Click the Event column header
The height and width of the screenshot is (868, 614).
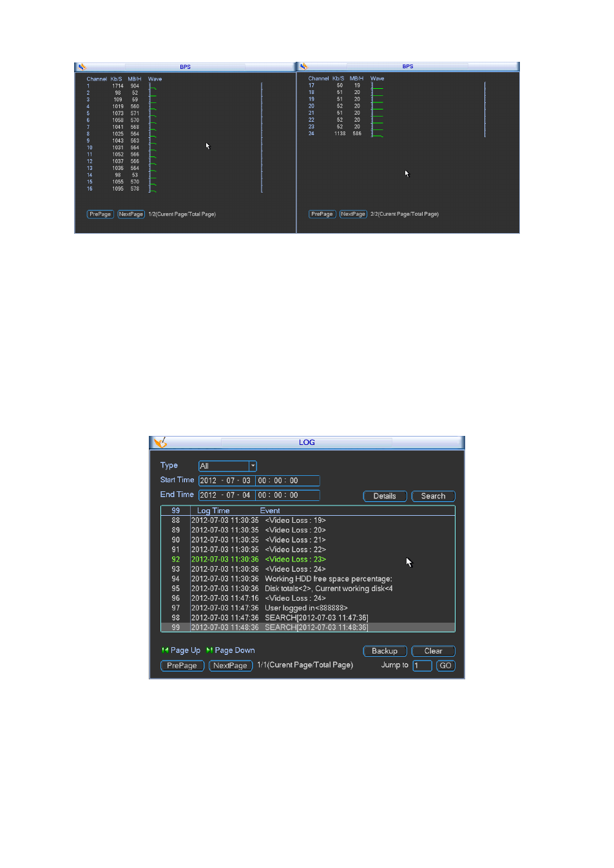pos(270,511)
